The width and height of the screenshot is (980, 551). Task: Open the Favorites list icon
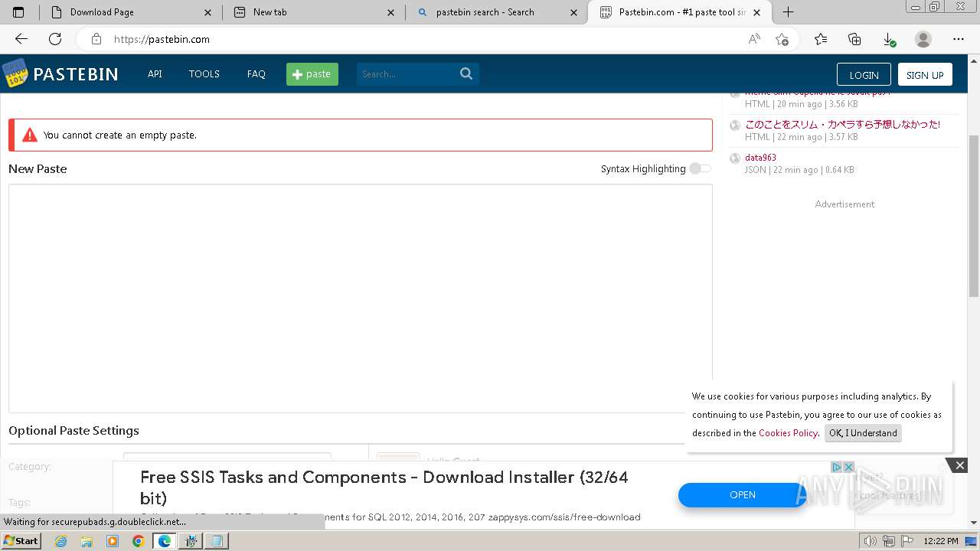click(821, 39)
